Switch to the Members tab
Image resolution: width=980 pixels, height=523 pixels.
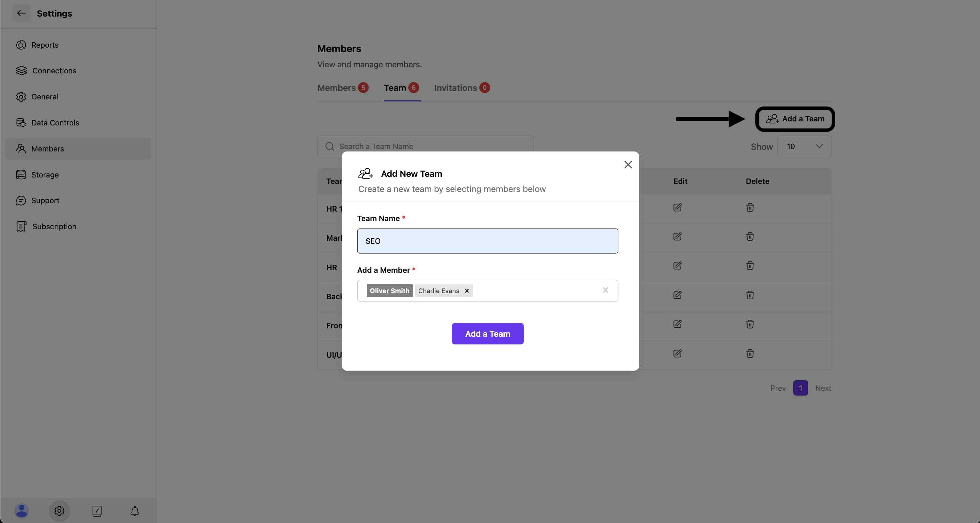(x=337, y=88)
